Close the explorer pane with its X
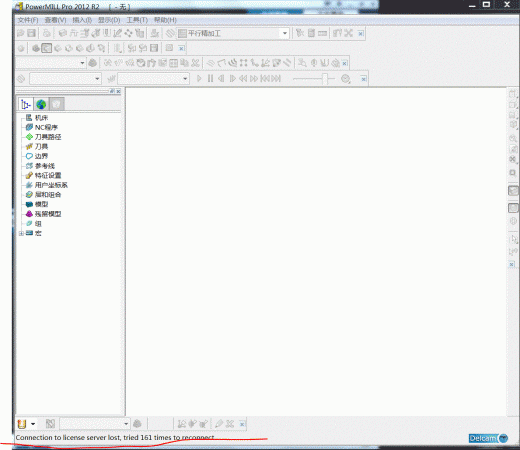520x450 pixels. tap(118, 91)
